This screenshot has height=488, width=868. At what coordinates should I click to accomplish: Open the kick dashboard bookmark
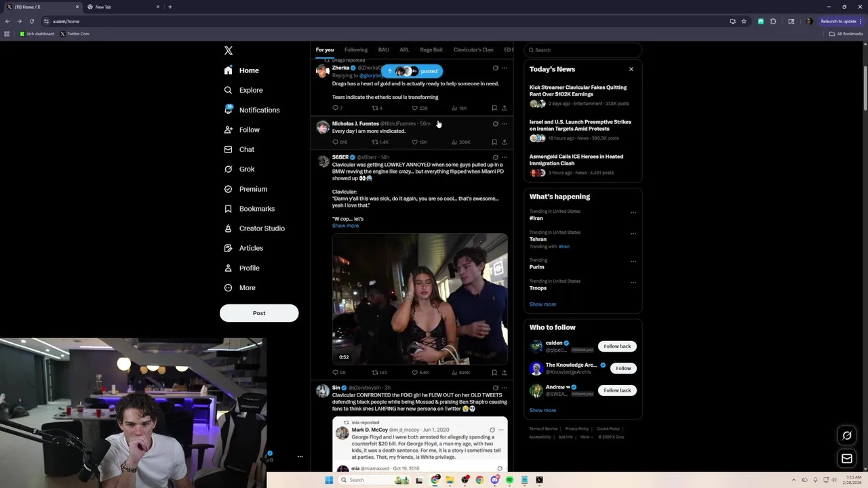(x=37, y=34)
